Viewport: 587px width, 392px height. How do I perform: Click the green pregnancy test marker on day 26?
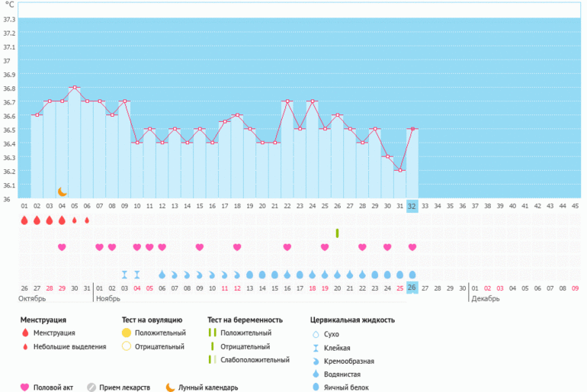(x=337, y=233)
